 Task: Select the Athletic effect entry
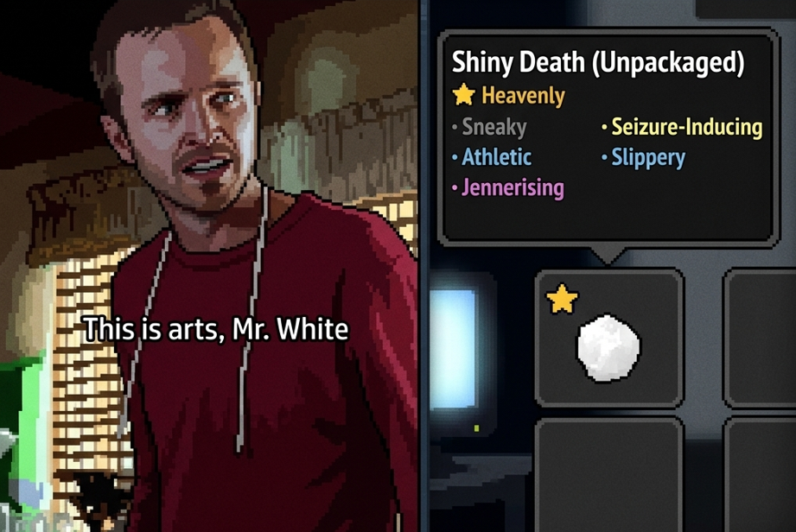click(492, 157)
